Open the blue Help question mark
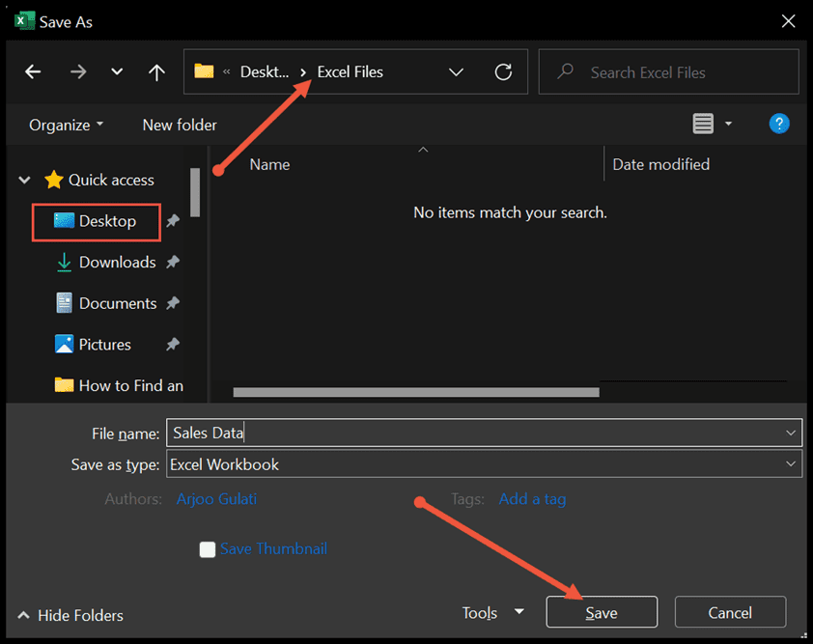The image size is (813, 644). [778, 124]
